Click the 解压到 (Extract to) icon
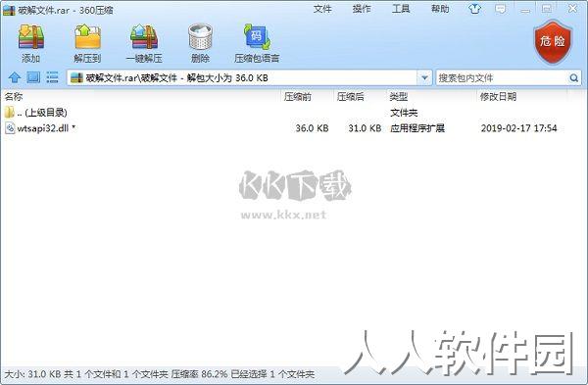The height and width of the screenshot is (385, 588). 87,37
